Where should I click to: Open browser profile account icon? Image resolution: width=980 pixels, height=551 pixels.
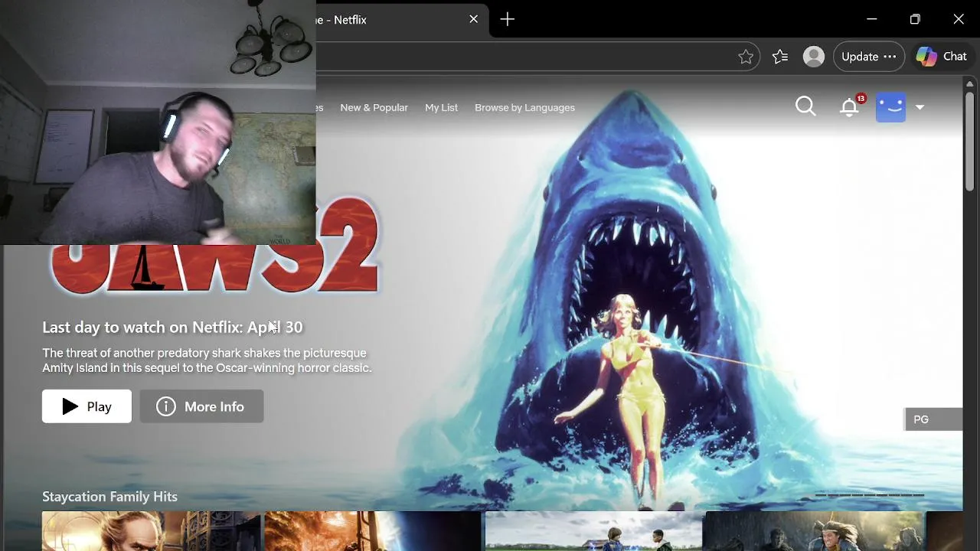coord(814,57)
